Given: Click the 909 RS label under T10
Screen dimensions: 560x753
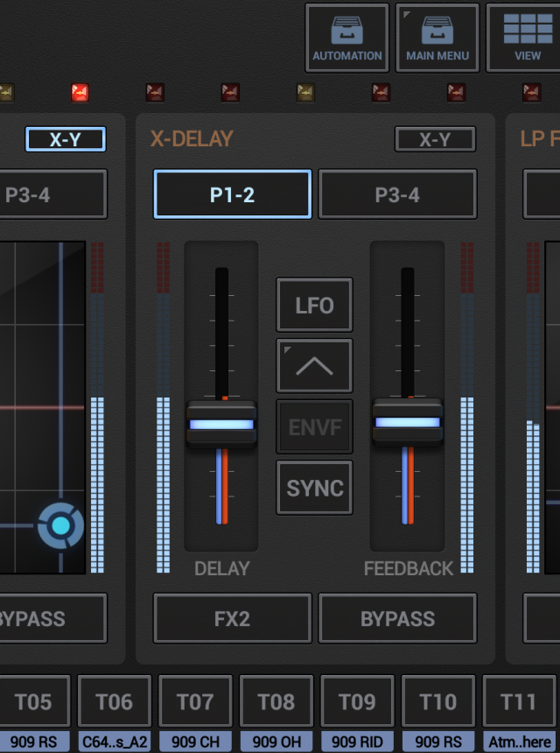Looking at the screenshot, I should [x=438, y=742].
